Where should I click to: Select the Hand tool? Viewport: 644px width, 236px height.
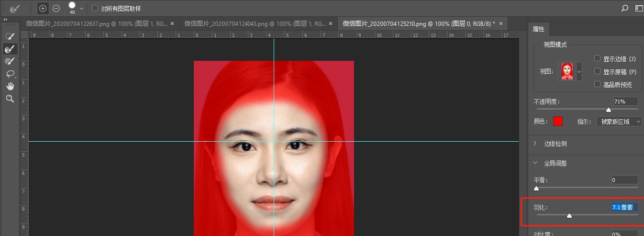[x=10, y=86]
